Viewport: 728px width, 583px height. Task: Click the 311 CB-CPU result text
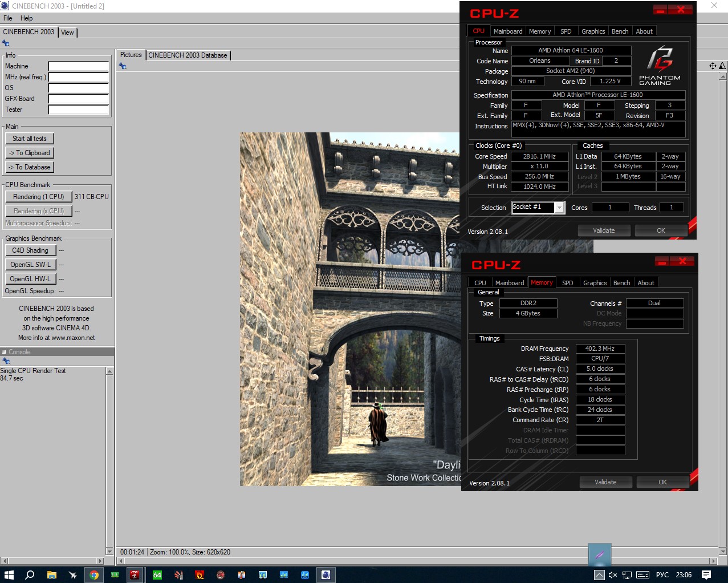pos(92,197)
